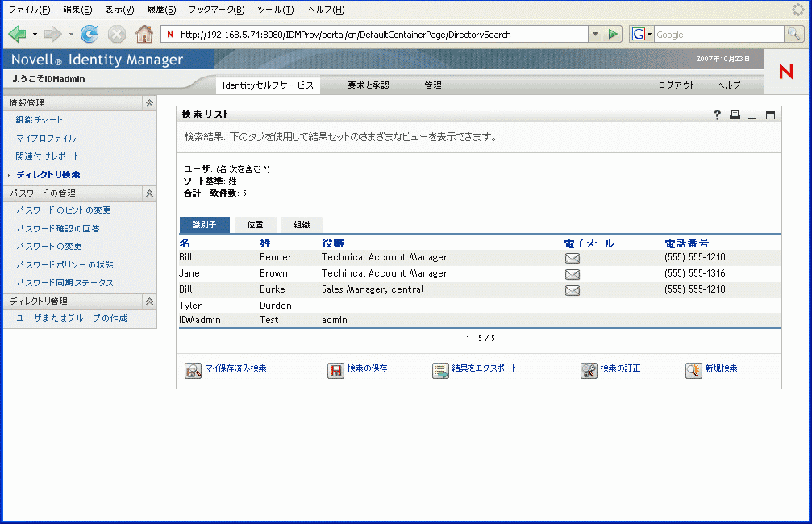Switch to the 管理 tab
This screenshot has width=812, height=524.
pos(433,85)
